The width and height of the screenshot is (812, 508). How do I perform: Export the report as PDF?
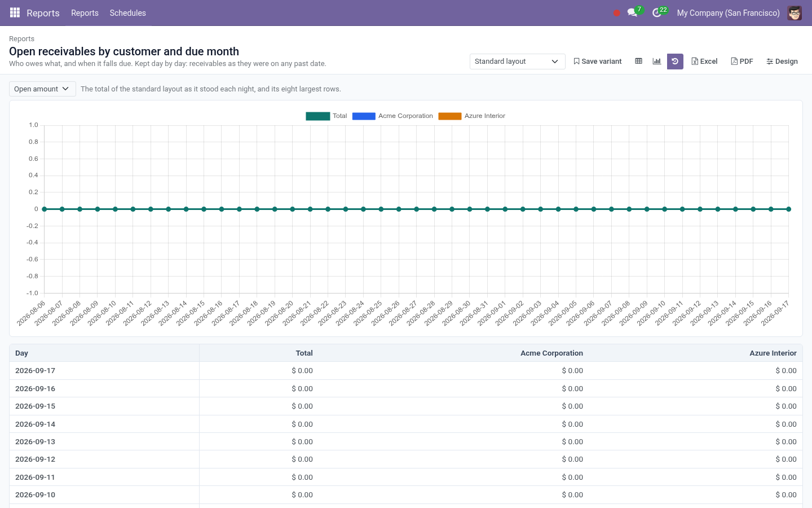point(742,62)
